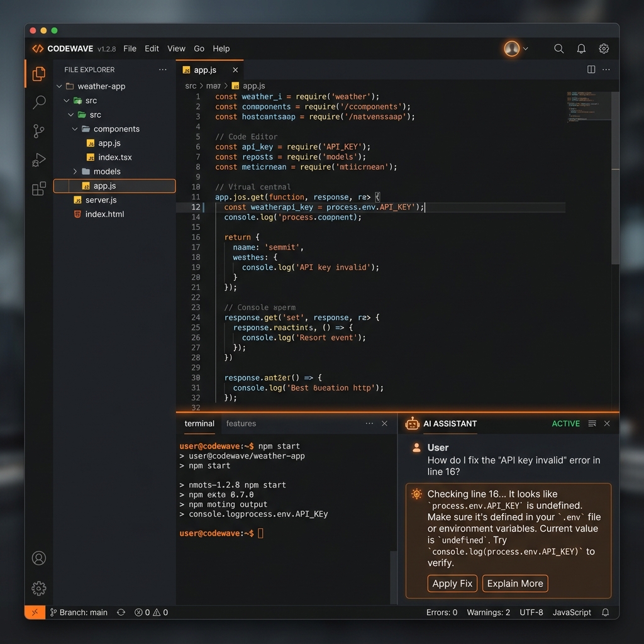Viewport: 644px width, 644px height.
Task: Click the editor vertical scrollbar
Action: coord(615,177)
